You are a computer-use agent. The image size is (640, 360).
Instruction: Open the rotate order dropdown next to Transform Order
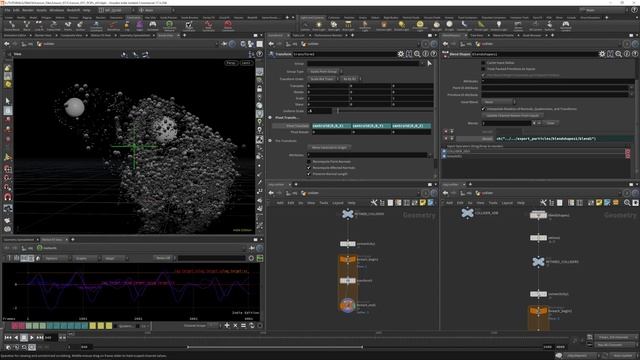click(x=351, y=79)
